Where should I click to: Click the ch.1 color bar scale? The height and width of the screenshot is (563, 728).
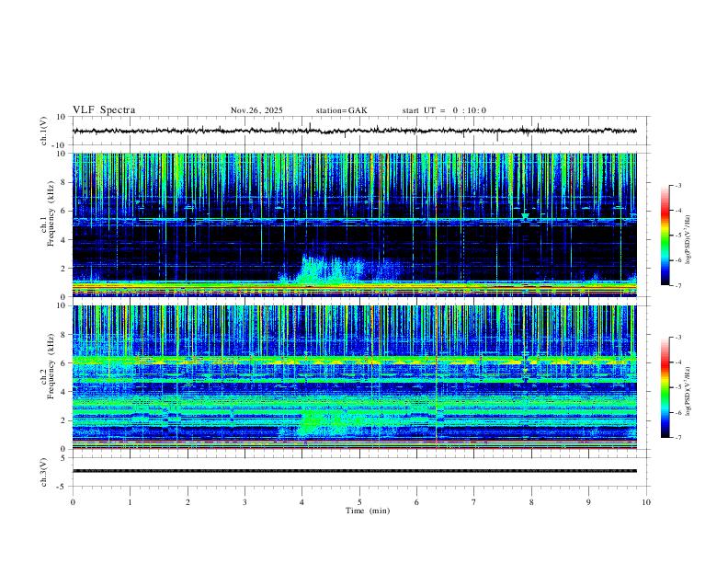coord(665,236)
